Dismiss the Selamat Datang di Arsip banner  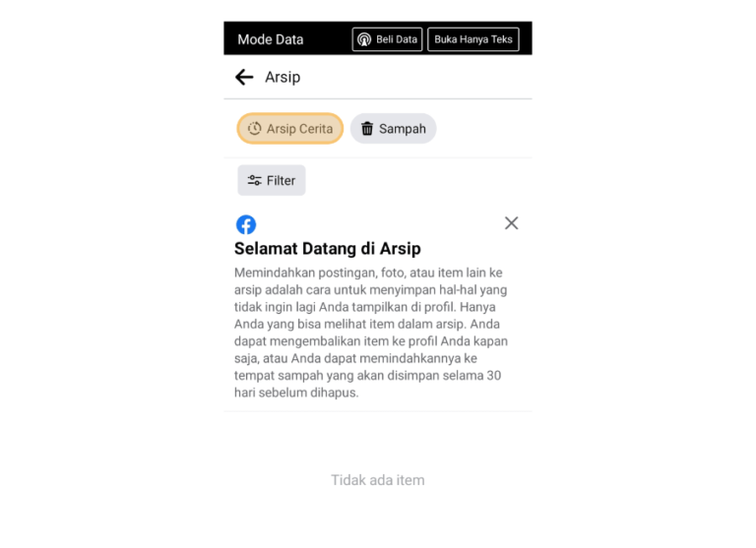512,223
